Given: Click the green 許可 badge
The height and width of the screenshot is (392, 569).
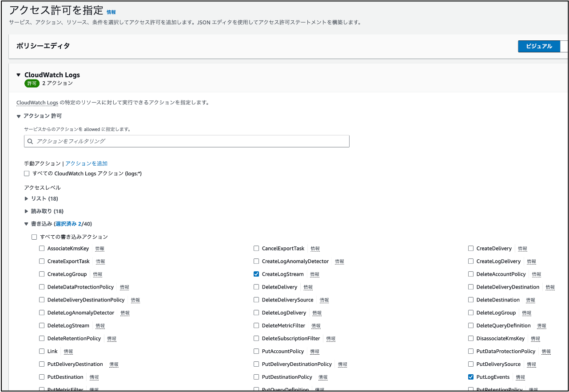Looking at the screenshot, I should tap(31, 83).
